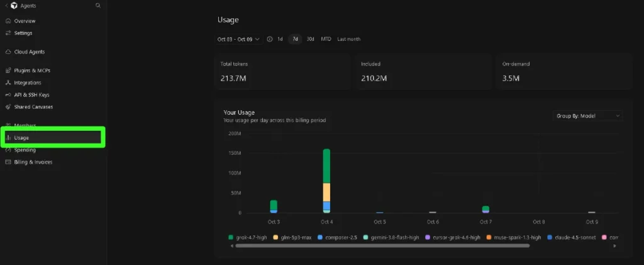The height and width of the screenshot is (265, 644).
Task: Click the back chevron beside the Cursor logo
Action: click(6, 6)
